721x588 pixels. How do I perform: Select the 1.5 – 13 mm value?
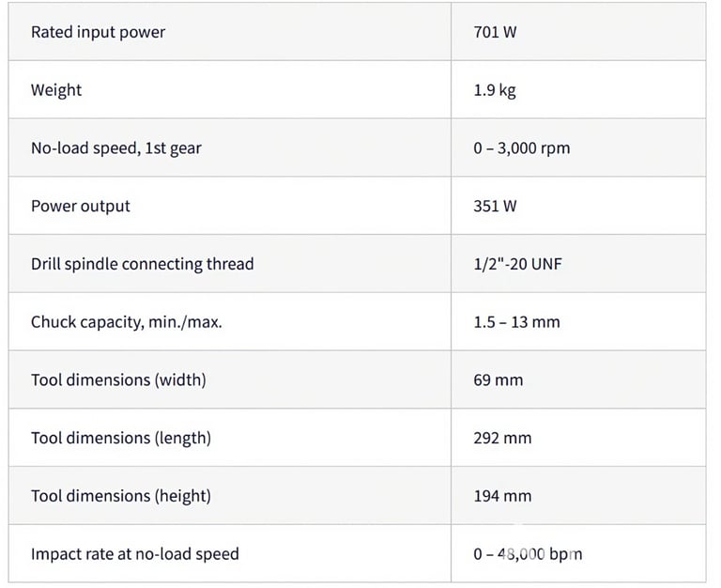[517, 322]
